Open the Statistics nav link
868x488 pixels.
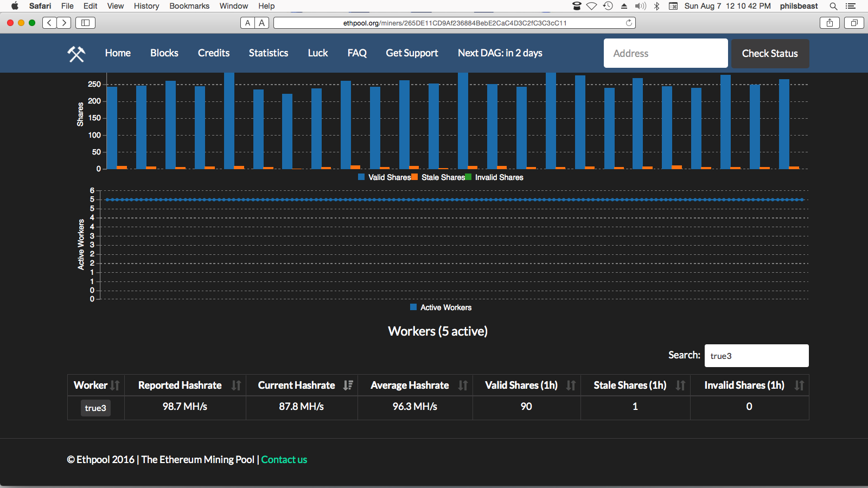[x=269, y=53]
